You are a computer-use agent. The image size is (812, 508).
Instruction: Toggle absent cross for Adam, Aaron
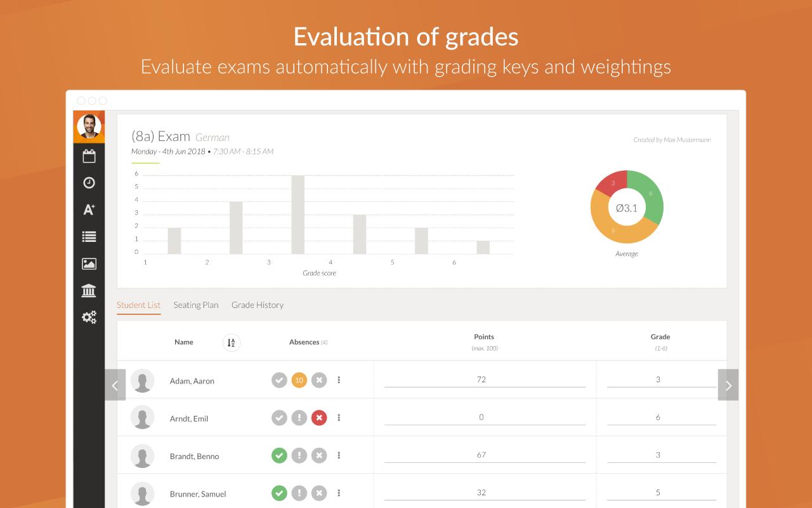coord(319,380)
